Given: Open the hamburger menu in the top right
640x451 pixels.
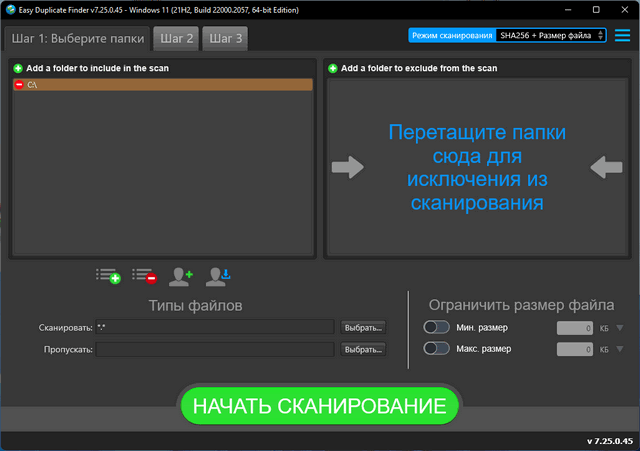Looking at the screenshot, I should [623, 35].
